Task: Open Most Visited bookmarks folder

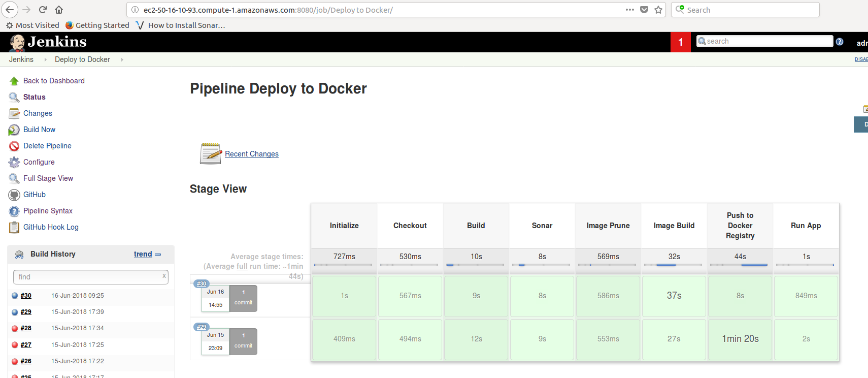Action: (x=32, y=25)
